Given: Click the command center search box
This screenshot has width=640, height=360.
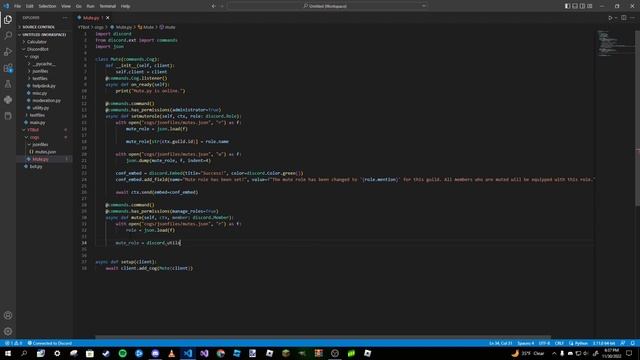Looking at the screenshot, I should 327,6.
